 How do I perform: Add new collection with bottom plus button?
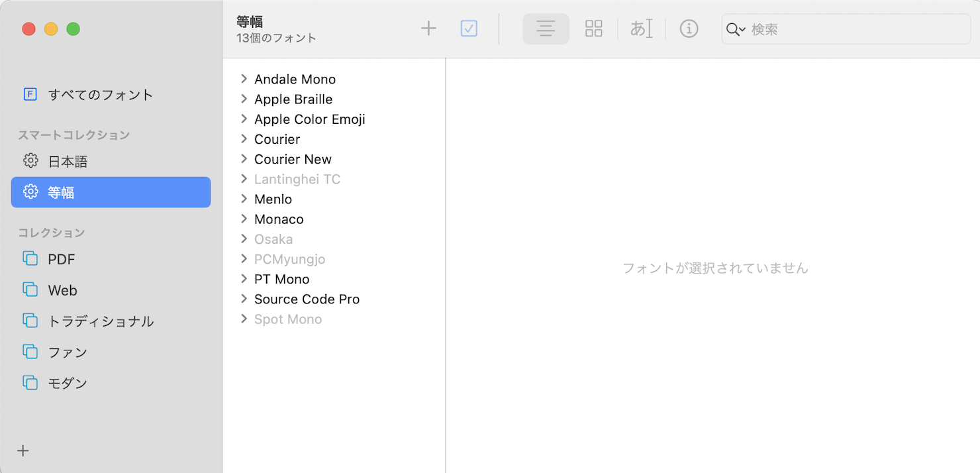tap(23, 451)
